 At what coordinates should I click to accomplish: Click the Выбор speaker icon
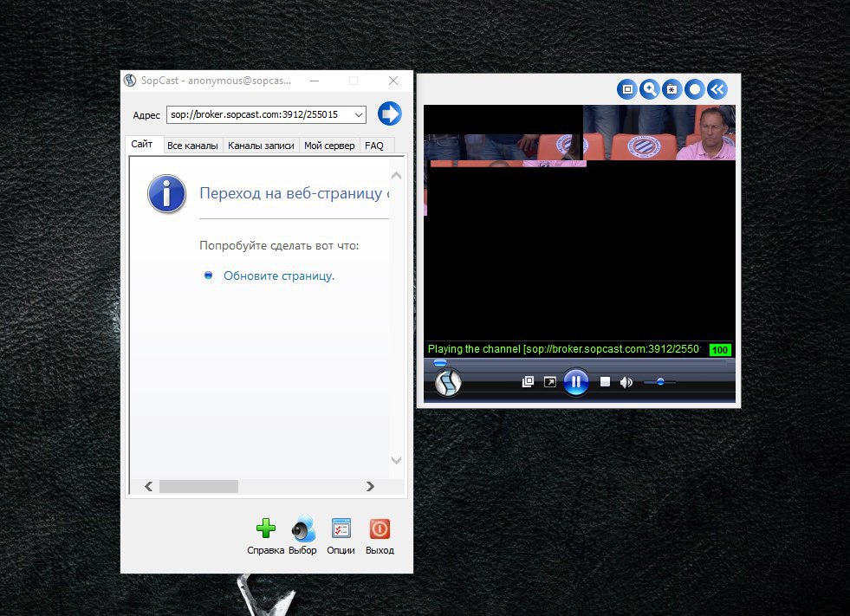pos(303,528)
